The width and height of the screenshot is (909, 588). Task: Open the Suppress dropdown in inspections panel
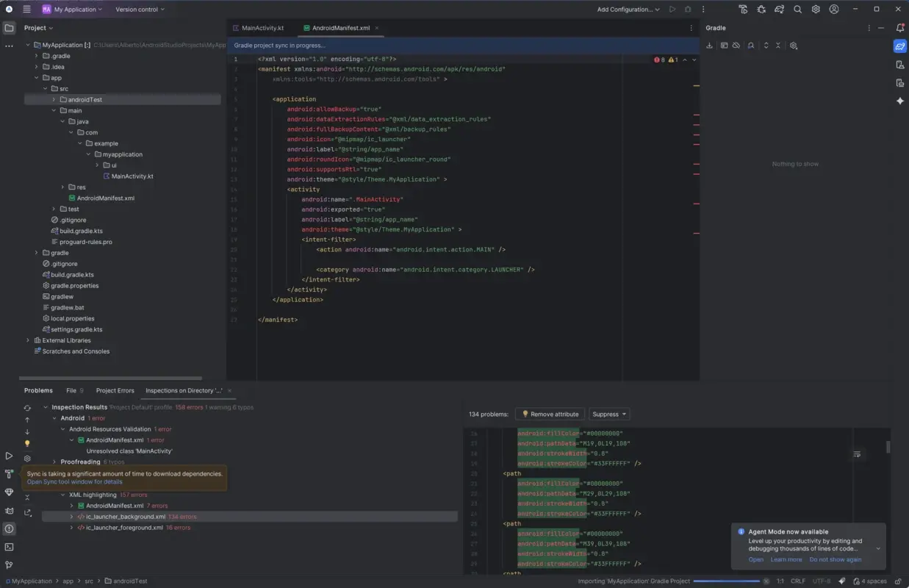pos(608,414)
